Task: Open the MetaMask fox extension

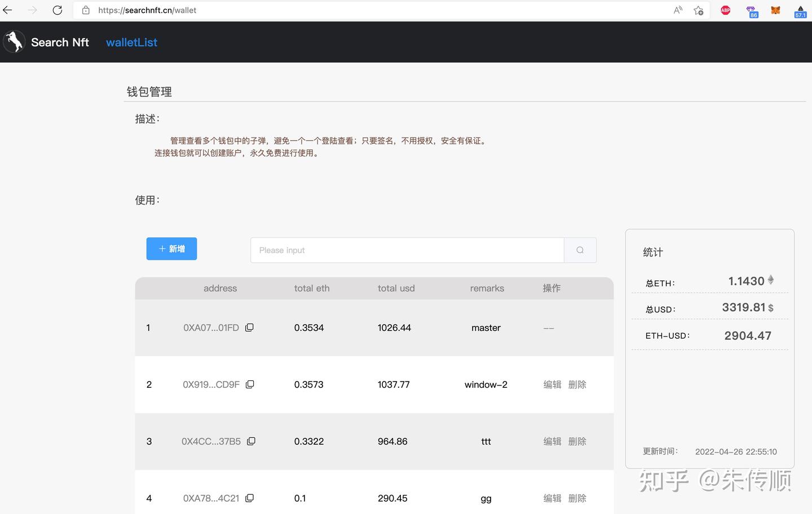Action: coord(775,10)
